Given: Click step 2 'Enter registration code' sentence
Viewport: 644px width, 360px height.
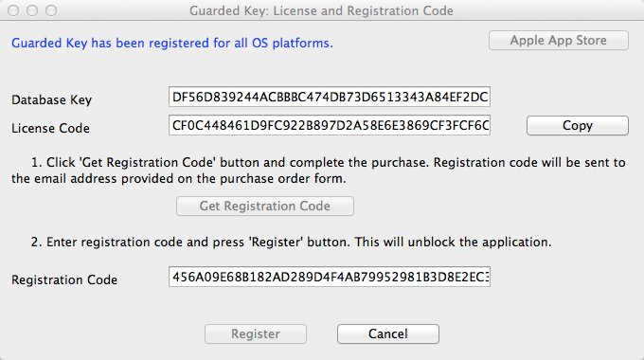Looking at the screenshot, I should tap(190, 242).
